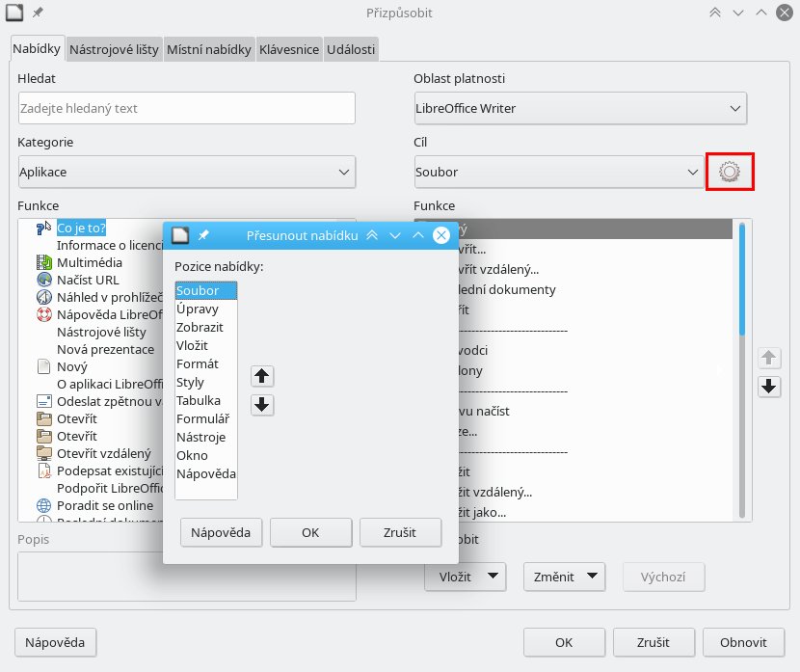Click the Odeslat zpětnou vazbu icon
800x672 pixels.
[44, 401]
